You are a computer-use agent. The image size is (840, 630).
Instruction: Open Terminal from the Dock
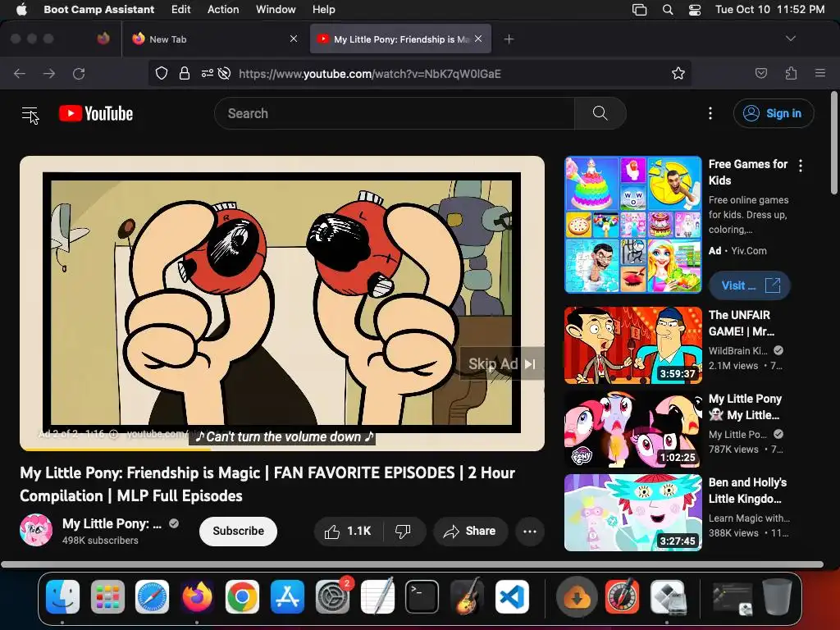click(422, 596)
